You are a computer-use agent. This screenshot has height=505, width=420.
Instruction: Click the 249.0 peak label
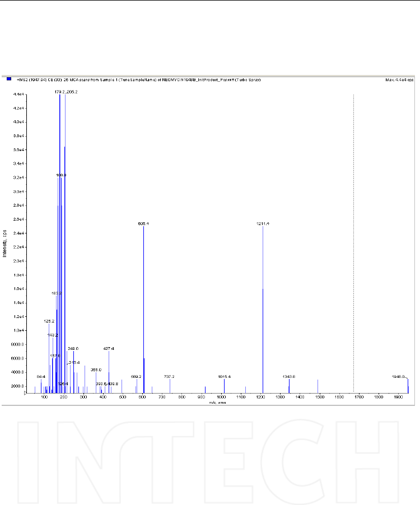pyautogui.click(x=73, y=348)
